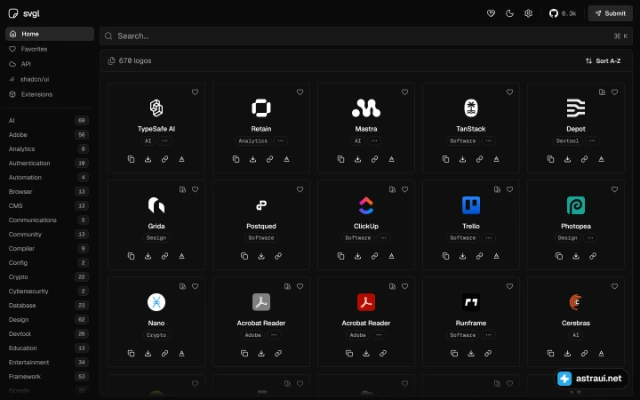Viewport: 640px width, 400px height.
Task: Toggle dark/light theme moon icon
Action: [x=509, y=13]
